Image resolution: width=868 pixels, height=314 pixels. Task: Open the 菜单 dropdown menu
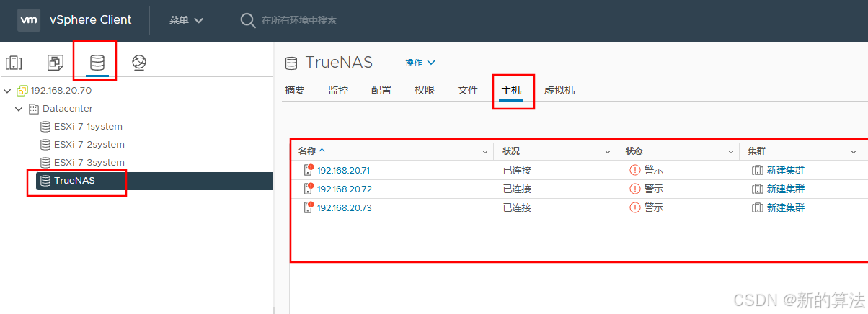coord(187,20)
